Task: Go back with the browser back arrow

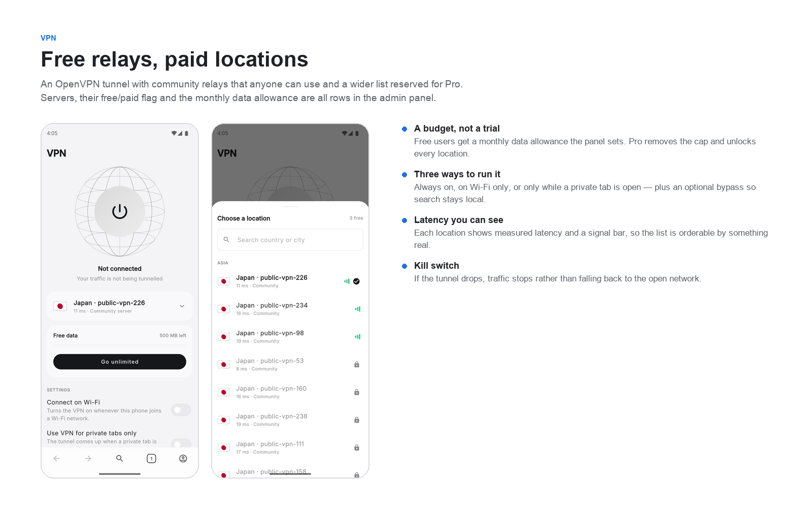Action: 56,458
